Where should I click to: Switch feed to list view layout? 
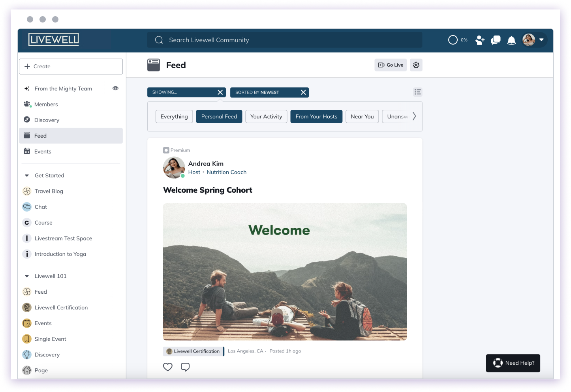[x=418, y=92]
